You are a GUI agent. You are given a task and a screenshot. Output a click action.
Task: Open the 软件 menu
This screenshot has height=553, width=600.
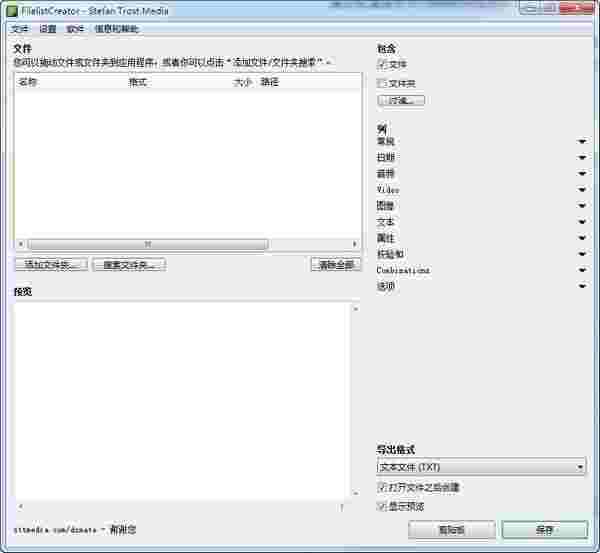pos(75,29)
